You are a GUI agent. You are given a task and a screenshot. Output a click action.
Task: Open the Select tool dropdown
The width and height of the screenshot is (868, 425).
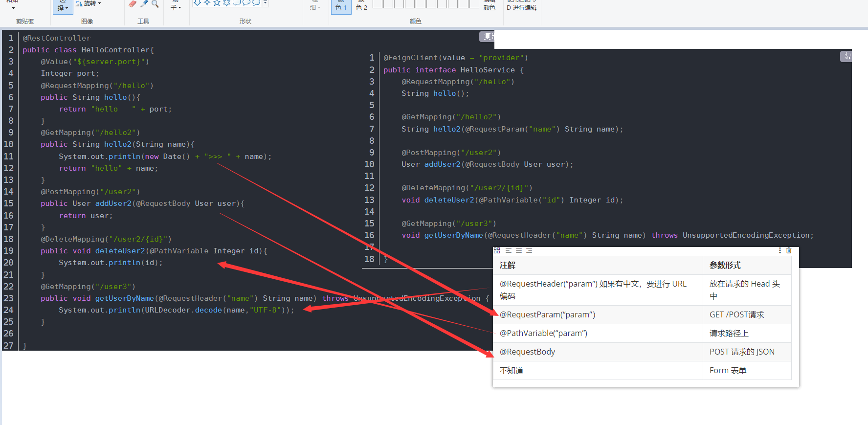click(x=63, y=7)
